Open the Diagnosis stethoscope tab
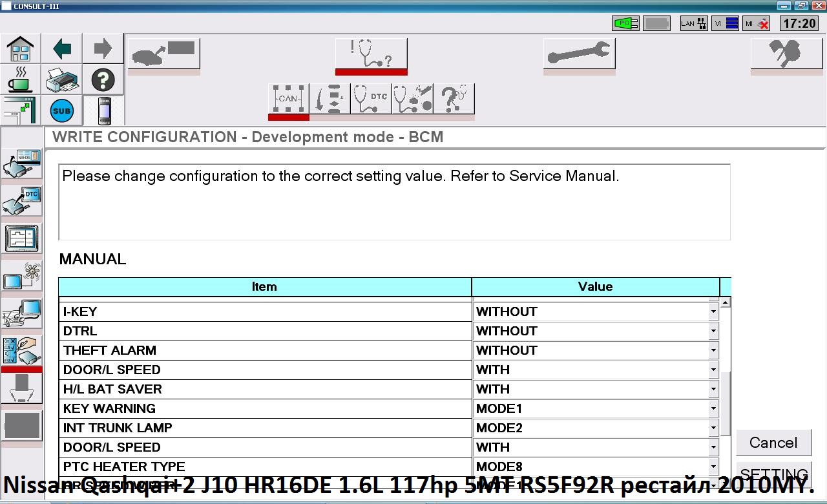 (x=372, y=54)
